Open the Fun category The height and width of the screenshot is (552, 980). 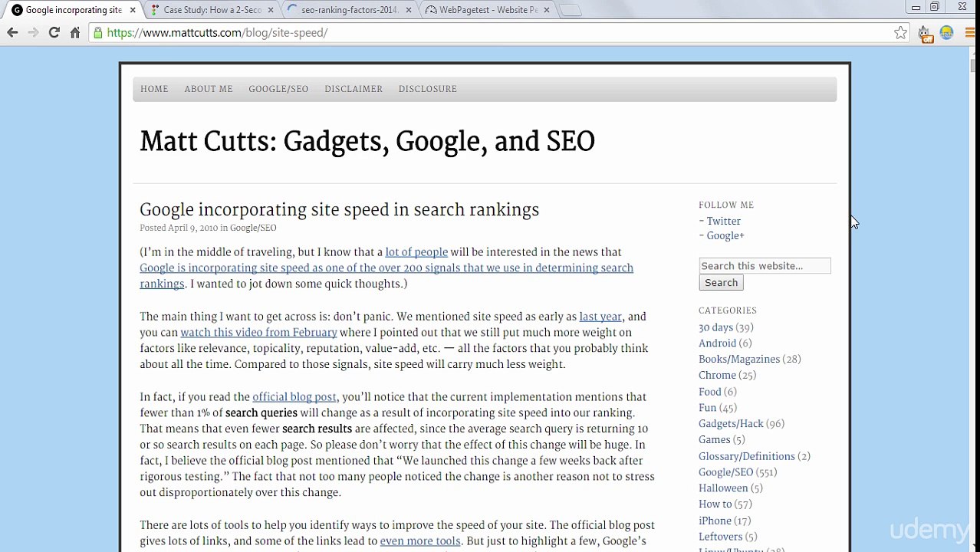click(707, 409)
